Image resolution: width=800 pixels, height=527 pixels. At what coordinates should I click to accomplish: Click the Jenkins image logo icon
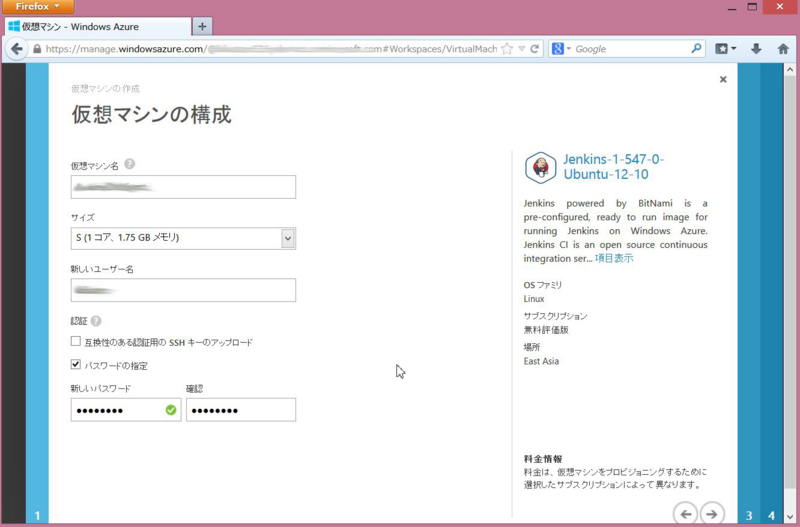[x=540, y=167]
